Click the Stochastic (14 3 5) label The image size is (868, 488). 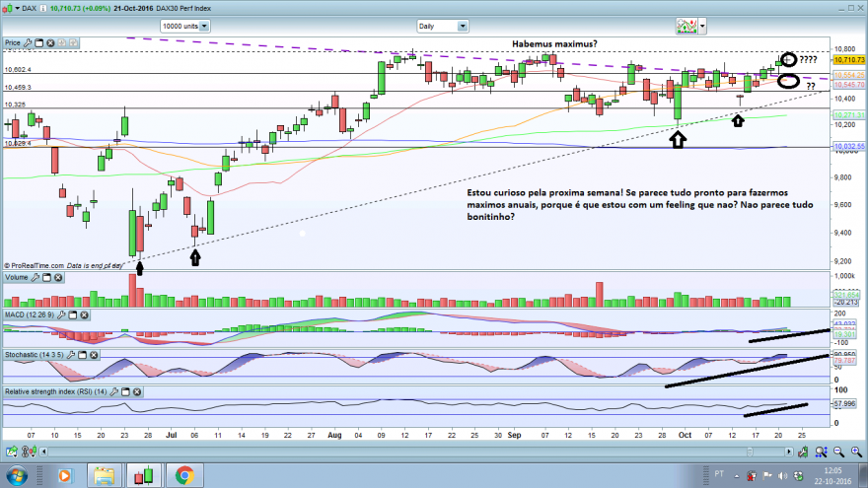point(35,355)
